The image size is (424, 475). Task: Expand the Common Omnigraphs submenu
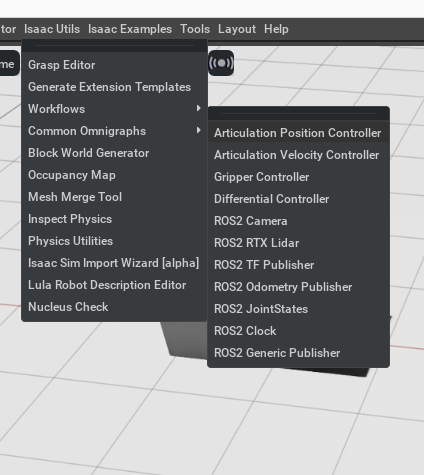(114, 131)
